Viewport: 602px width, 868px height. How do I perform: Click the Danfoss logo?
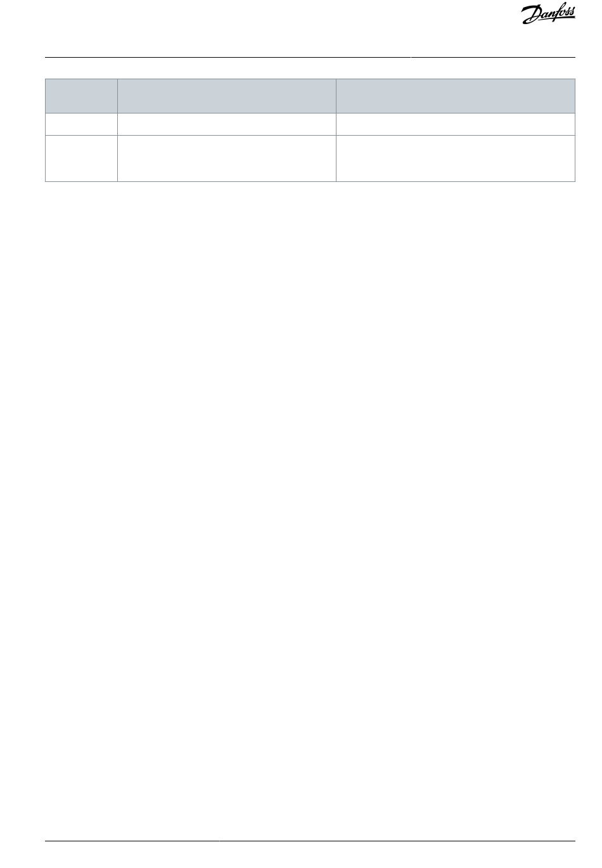[548, 15]
